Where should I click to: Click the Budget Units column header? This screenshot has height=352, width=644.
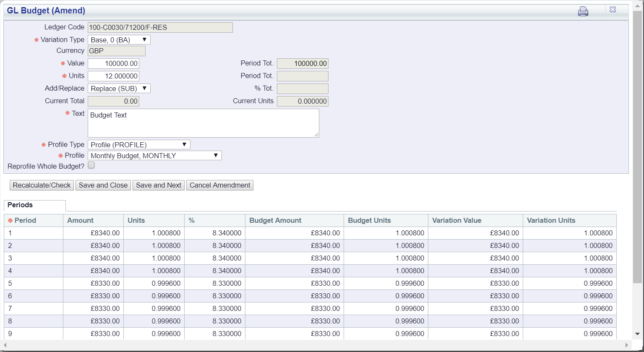coord(386,220)
